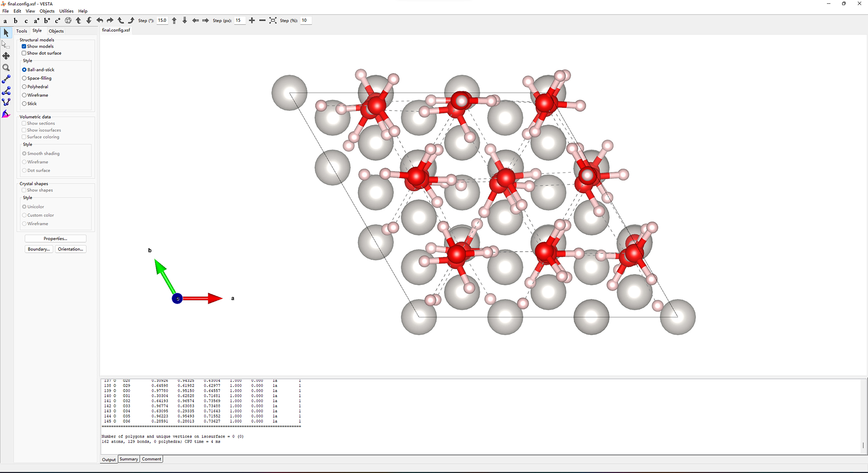View along the c* axis

click(57, 21)
